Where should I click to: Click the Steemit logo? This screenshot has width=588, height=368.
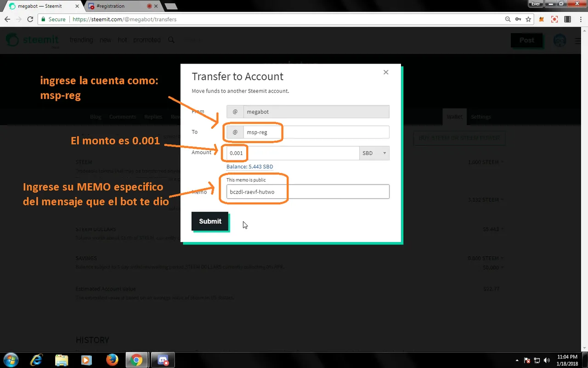[32, 40]
